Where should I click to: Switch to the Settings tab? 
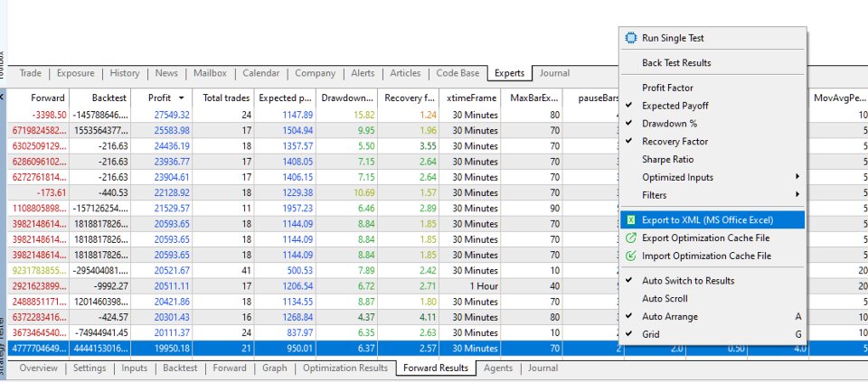pyautogui.click(x=90, y=368)
